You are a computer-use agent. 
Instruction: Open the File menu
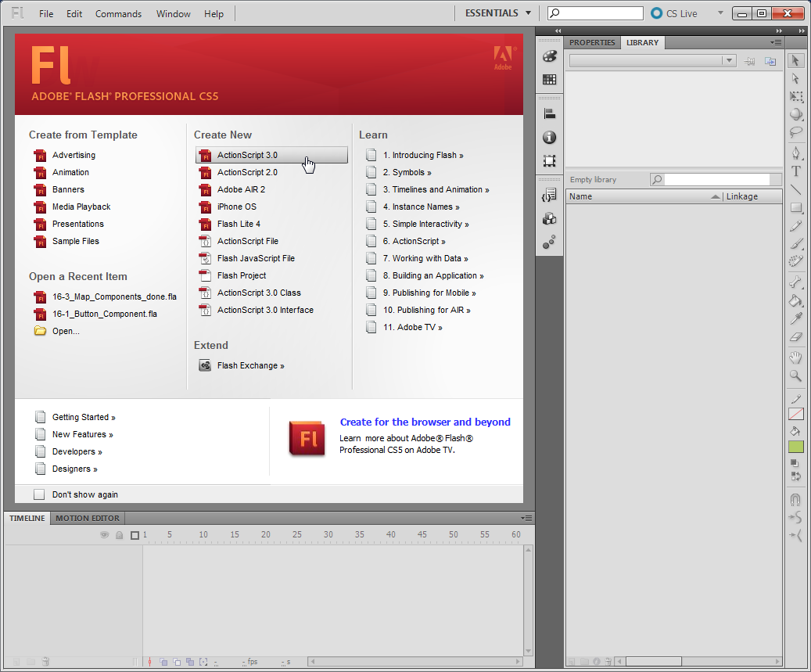46,14
